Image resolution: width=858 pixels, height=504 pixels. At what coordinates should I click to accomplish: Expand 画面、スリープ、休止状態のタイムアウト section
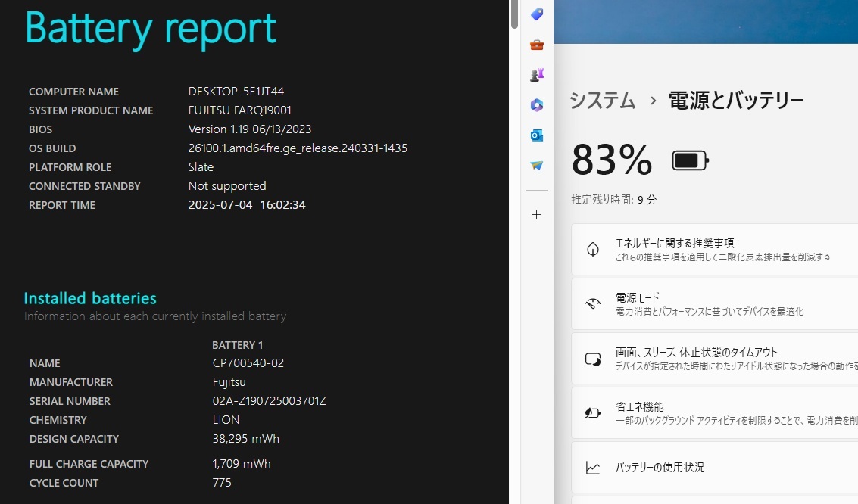tap(715, 359)
